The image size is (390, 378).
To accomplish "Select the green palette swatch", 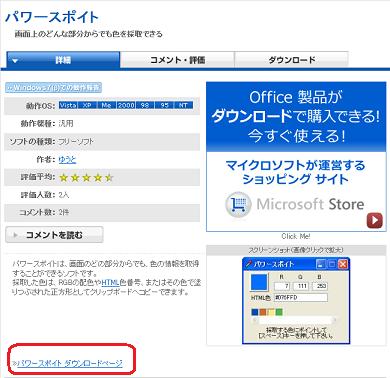I will tap(279, 312).
